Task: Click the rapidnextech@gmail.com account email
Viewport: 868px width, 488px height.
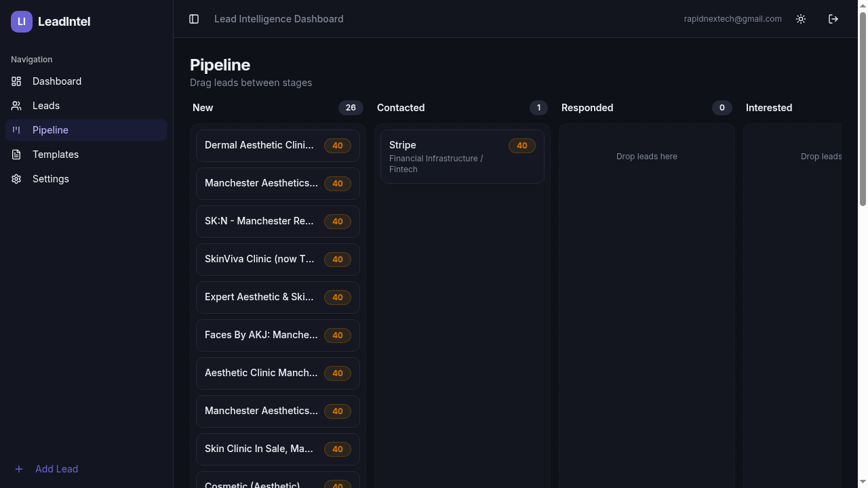Action: pos(732,19)
